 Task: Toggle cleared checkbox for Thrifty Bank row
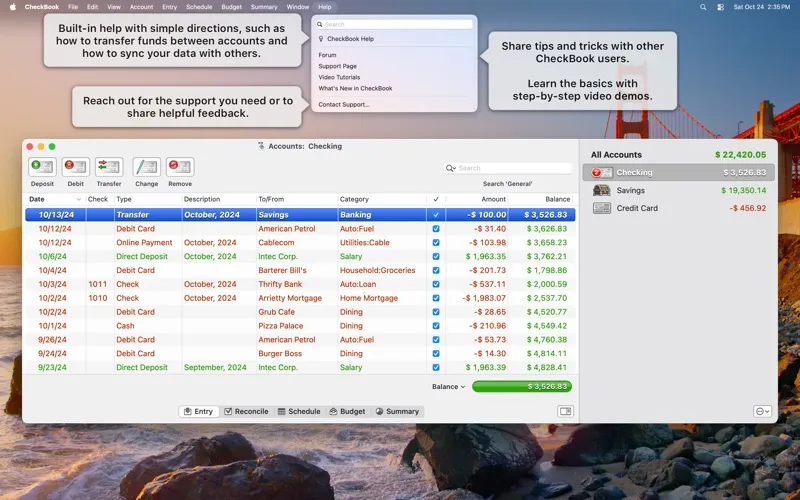[x=436, y=284]
